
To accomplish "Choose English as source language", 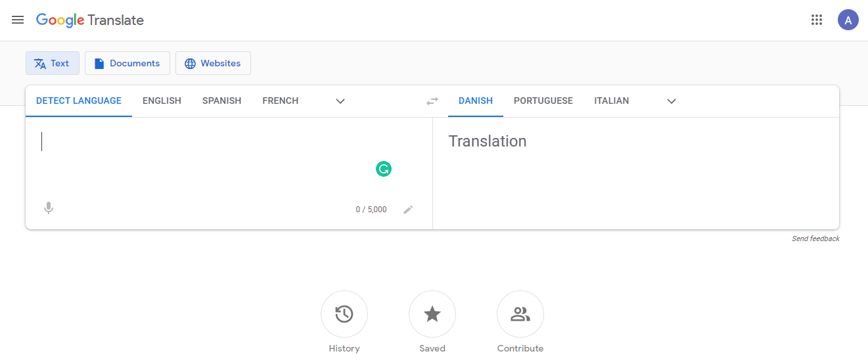I will (x=162, y=101).
